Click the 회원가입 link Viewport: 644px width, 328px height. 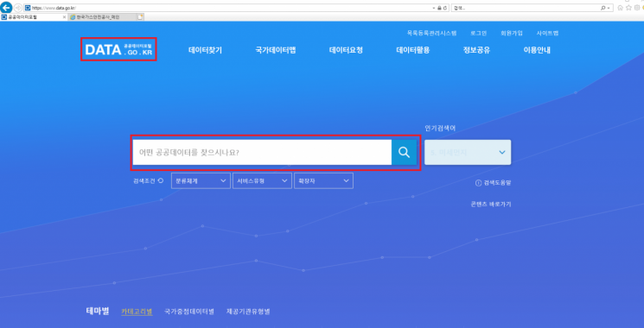[x=512, y=33]
